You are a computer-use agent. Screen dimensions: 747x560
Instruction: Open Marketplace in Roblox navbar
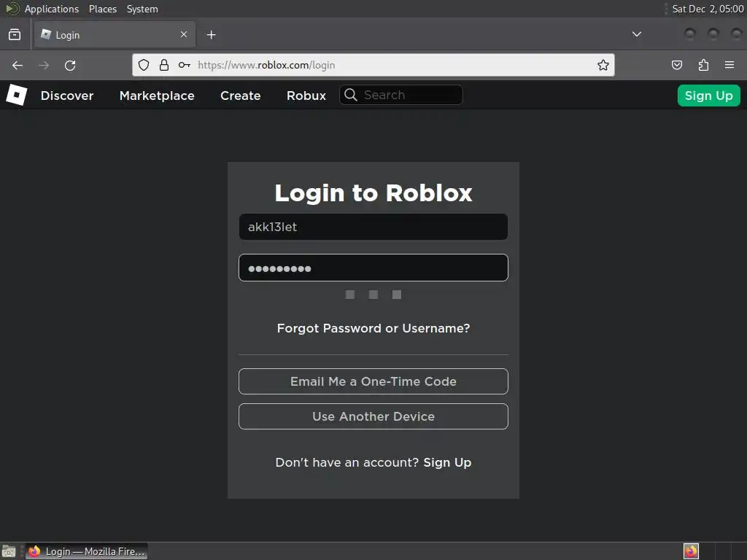157,96
